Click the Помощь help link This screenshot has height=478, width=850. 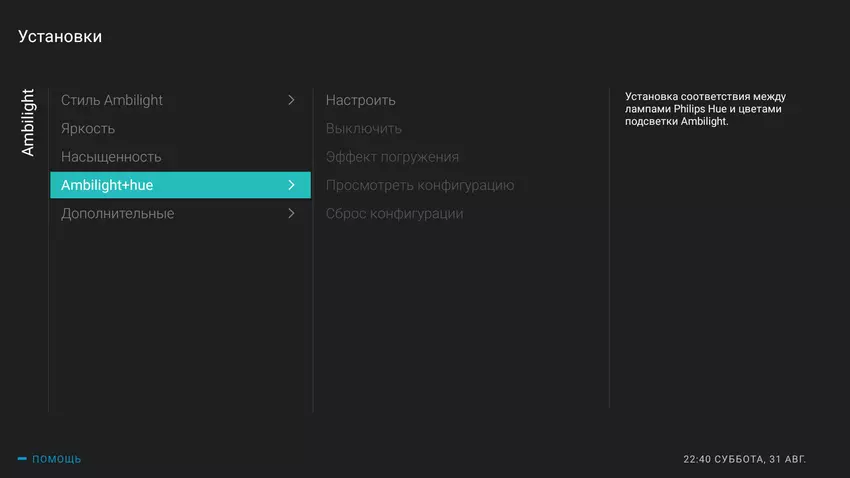click(x=57, y=459)
